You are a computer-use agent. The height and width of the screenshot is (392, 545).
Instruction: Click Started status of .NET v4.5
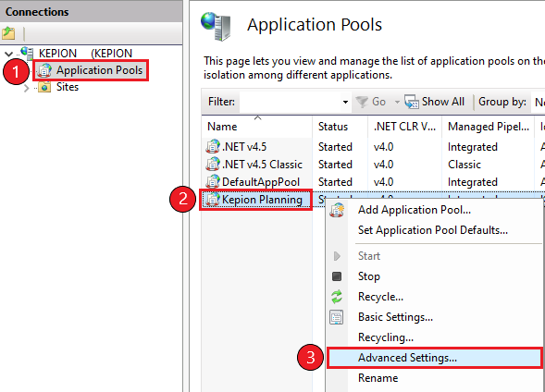(x=335, y=147)
